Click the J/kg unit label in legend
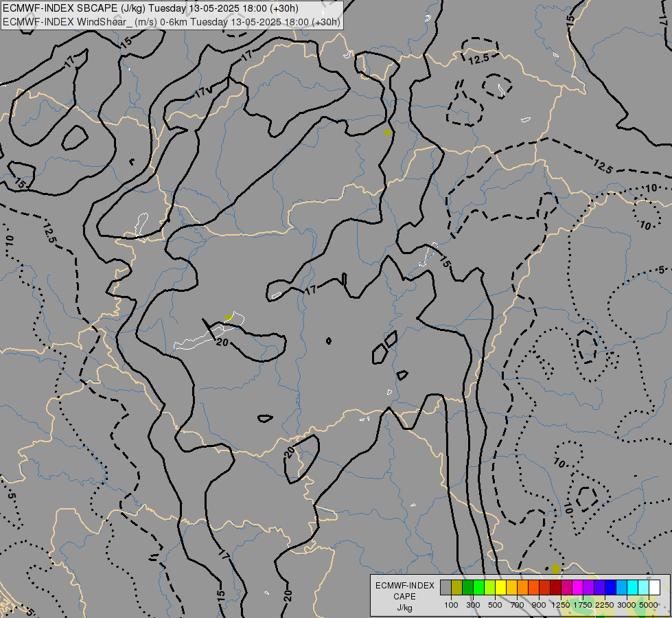 [404, 608]
